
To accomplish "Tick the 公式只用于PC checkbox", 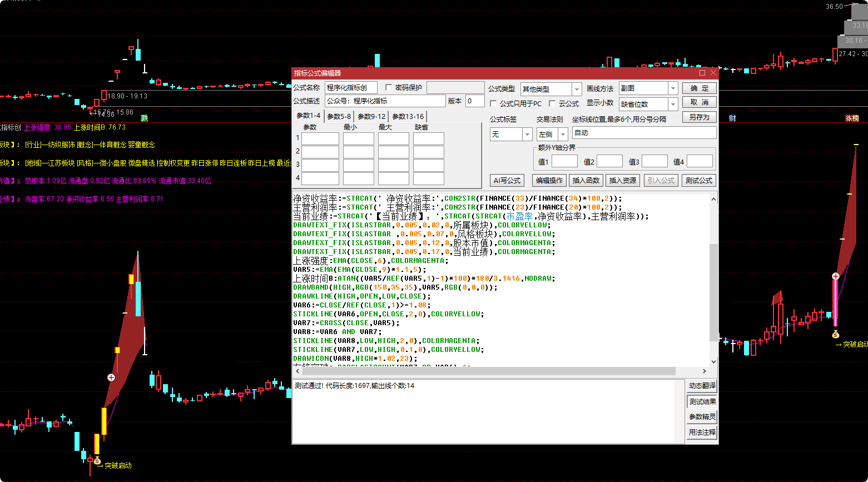I will coord(493,103).
